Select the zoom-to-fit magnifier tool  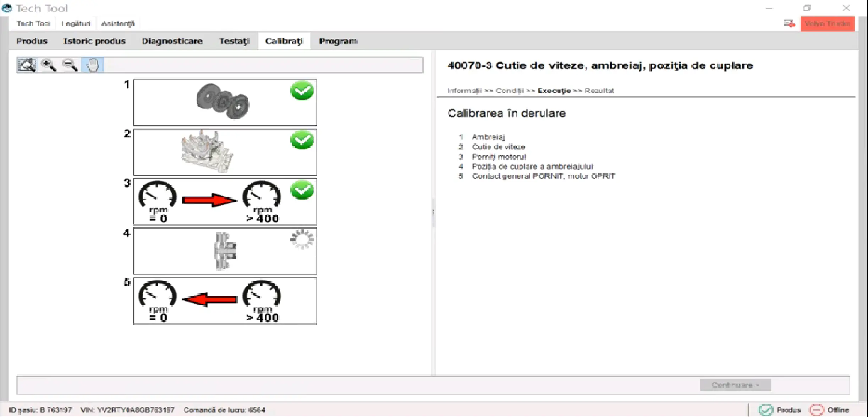coord(27,65)
